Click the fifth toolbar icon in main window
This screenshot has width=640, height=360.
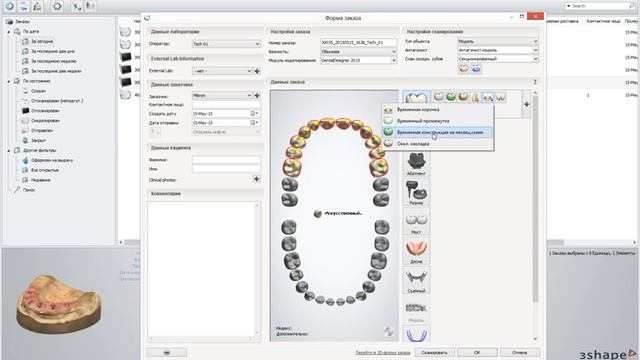(x=76, y=6)
